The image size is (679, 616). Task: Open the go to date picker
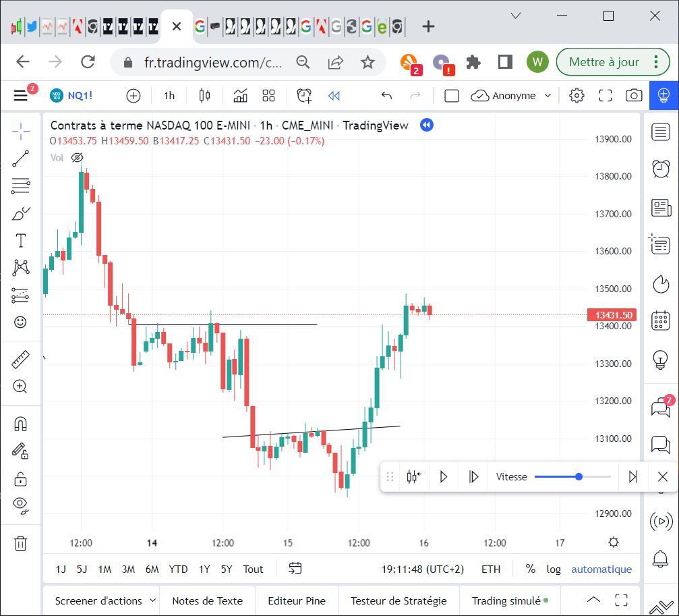pyautogui.click(x=295, y=568)
